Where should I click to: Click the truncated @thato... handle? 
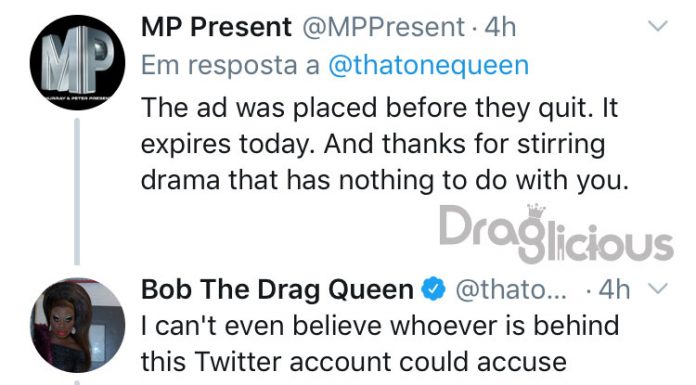pos(511,290)
